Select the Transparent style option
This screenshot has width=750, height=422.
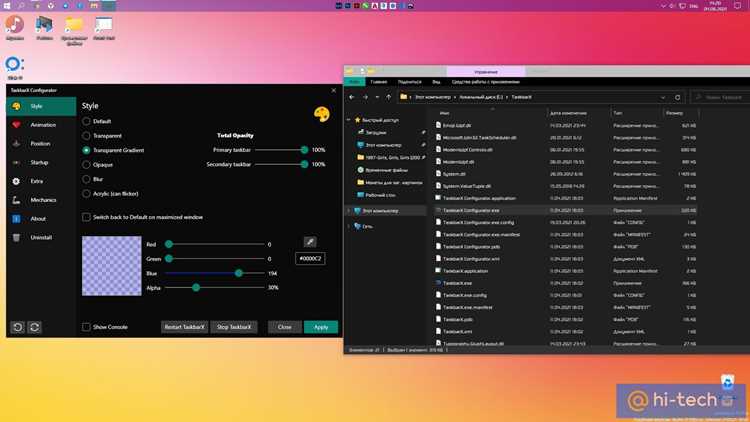click(86, 136)
